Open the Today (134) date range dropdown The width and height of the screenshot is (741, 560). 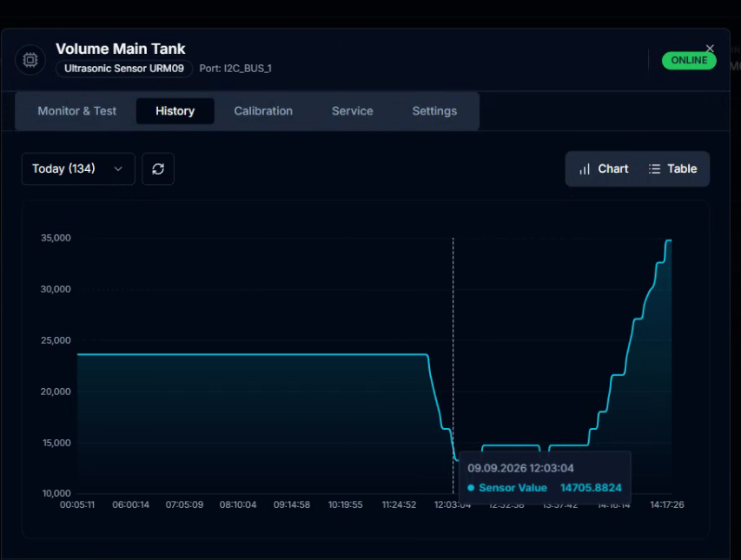pos(78,168)
